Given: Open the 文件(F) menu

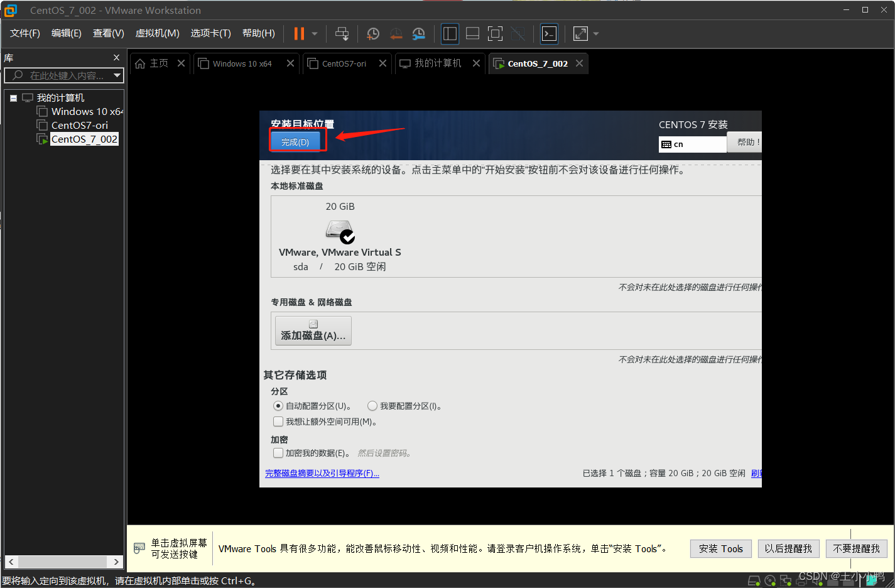Looking at the screenshot, I should (x=25, y=33).
